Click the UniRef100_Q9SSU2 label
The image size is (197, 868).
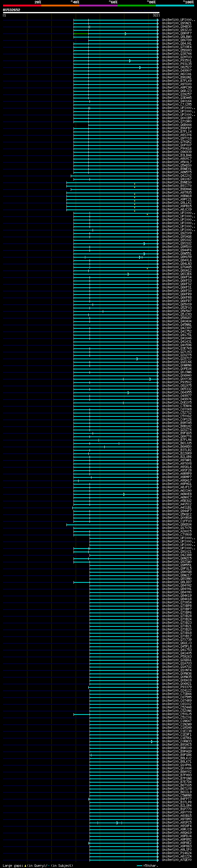(x=176, y=243)
